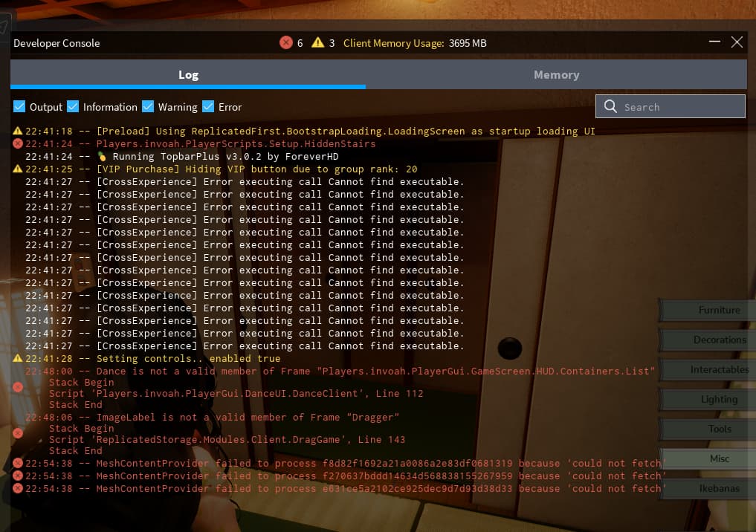Close the Developer Console
756x532 pixels.
click(x=737, y=42)
